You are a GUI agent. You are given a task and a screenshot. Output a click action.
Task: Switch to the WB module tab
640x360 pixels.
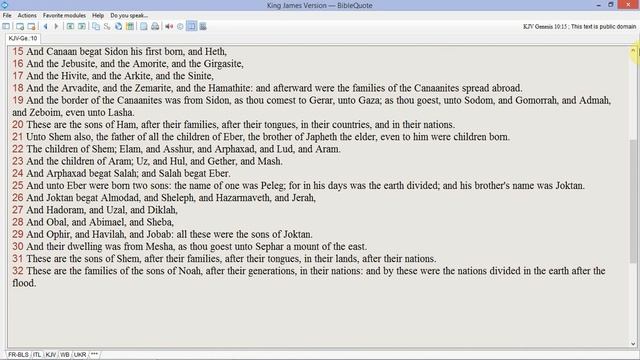point(65,354)
